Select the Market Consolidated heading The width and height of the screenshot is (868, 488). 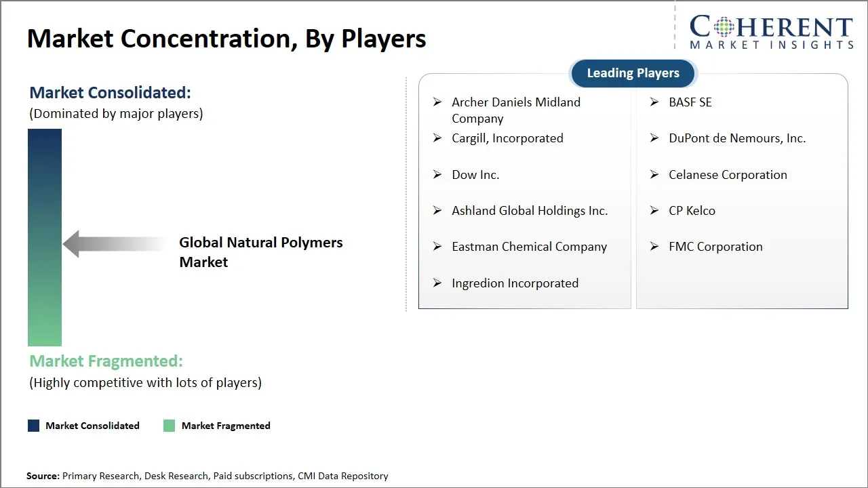[109, 92]
